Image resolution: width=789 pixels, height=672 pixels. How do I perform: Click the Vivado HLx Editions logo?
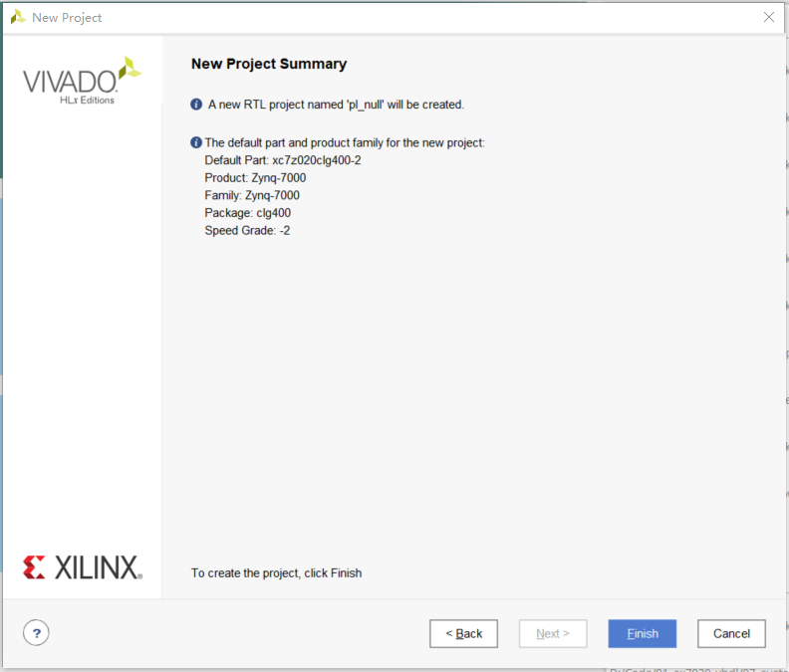coord(82,81)
